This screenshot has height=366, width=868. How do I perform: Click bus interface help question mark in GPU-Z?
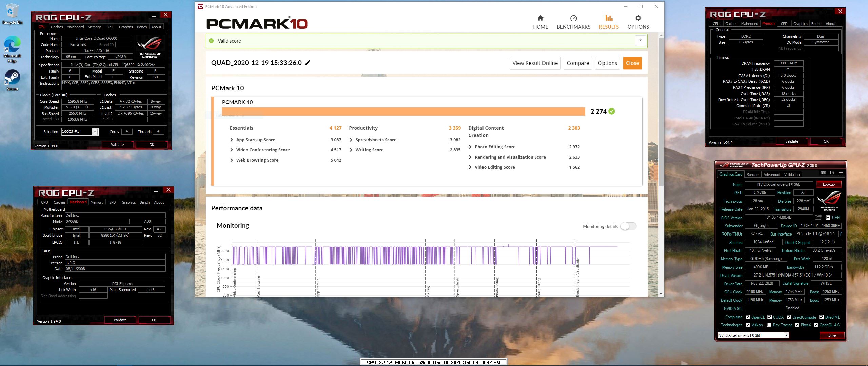tap(841, 234)
